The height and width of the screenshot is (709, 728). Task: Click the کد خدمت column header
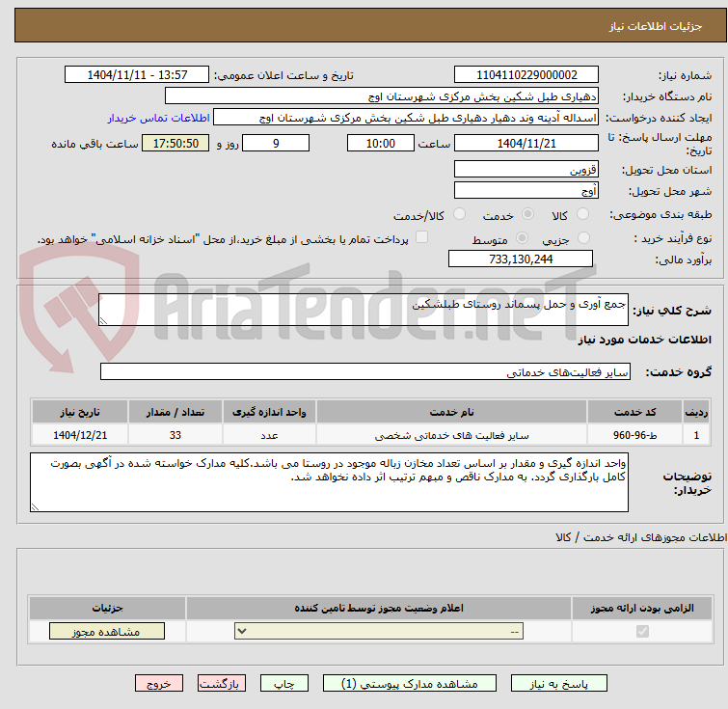point(634,412)
